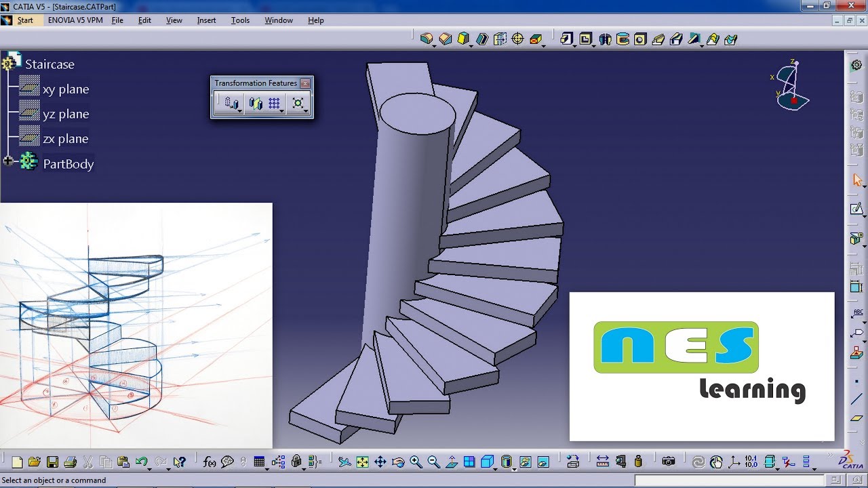Select the Remove Face tool
The height and width of the screenshot is (488, 868).
(536, 39)
